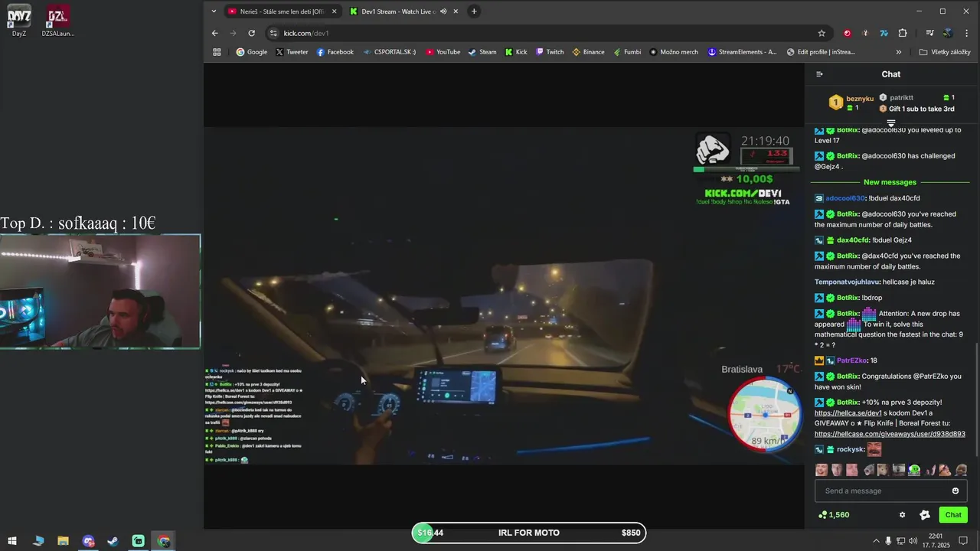Click the Send a message input field
Viewport: 980px width, 551px height.
coord(890,491)
